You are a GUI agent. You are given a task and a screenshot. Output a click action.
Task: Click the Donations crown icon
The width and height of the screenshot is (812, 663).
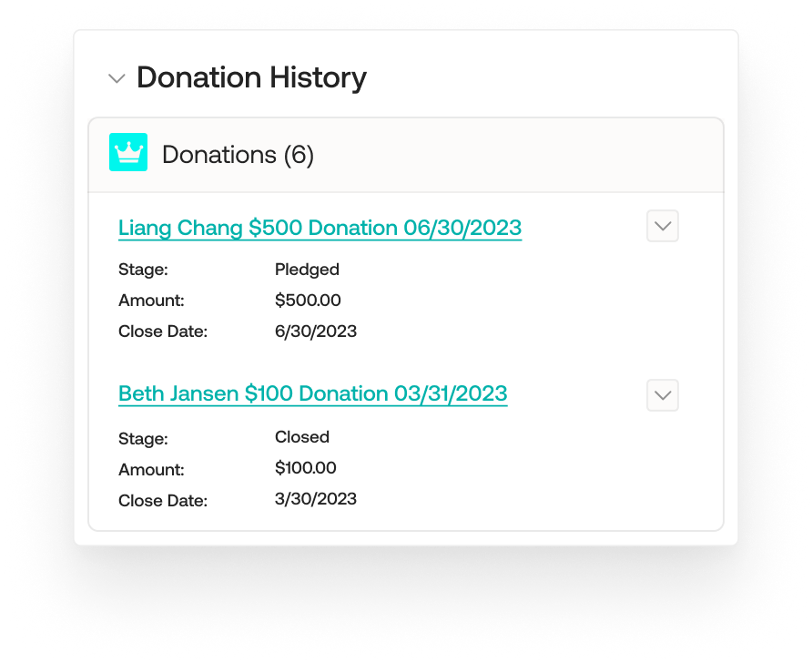[x=128, y=152]
